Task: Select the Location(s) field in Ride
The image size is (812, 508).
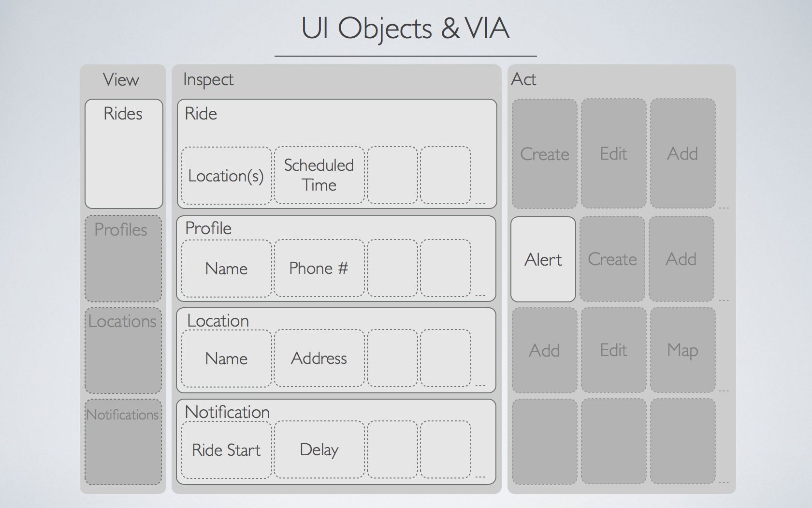Action: pos(226,176)
